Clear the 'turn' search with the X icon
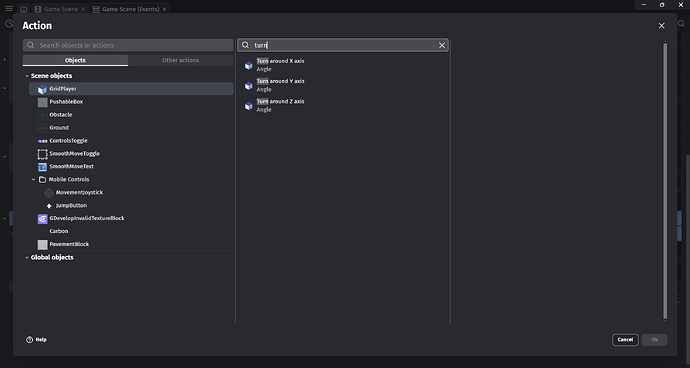 coord(442,45)
